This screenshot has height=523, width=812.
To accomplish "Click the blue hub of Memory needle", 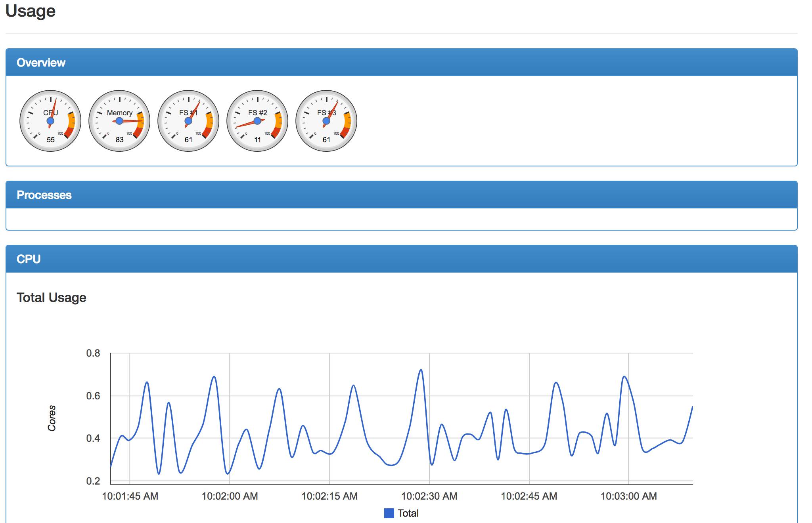I will pyautogui.click(x=119, y=121).
